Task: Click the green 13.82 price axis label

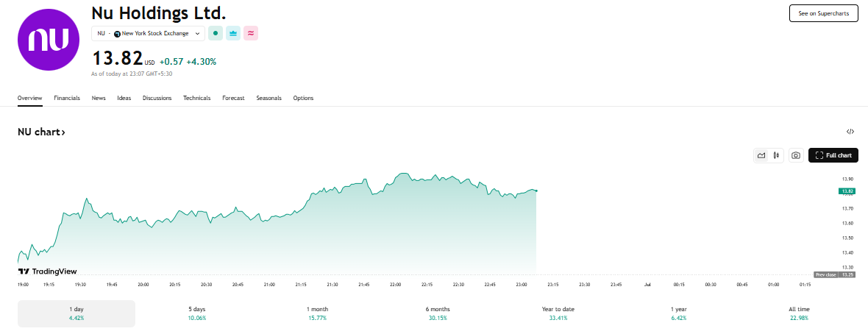Action: coord(847,191)
